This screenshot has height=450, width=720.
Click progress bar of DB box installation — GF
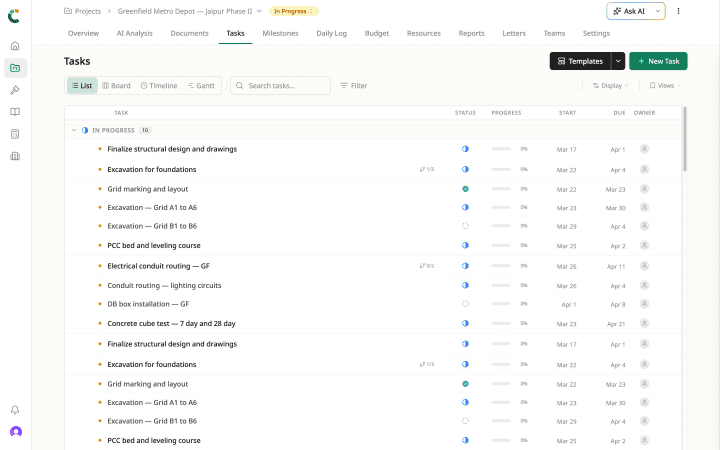tap(501, 304)
